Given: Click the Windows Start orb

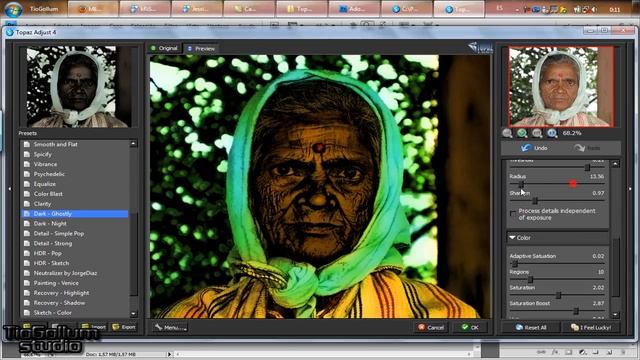Looking at the screenshot, I should coord(13,9).
